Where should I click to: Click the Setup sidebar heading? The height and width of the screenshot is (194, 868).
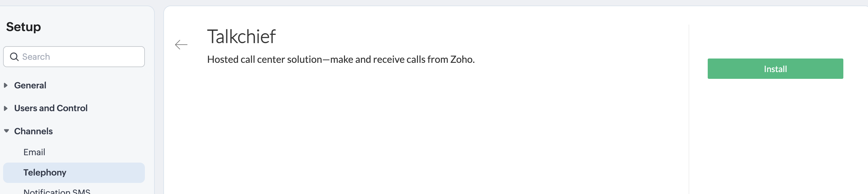tap(23, 27)
